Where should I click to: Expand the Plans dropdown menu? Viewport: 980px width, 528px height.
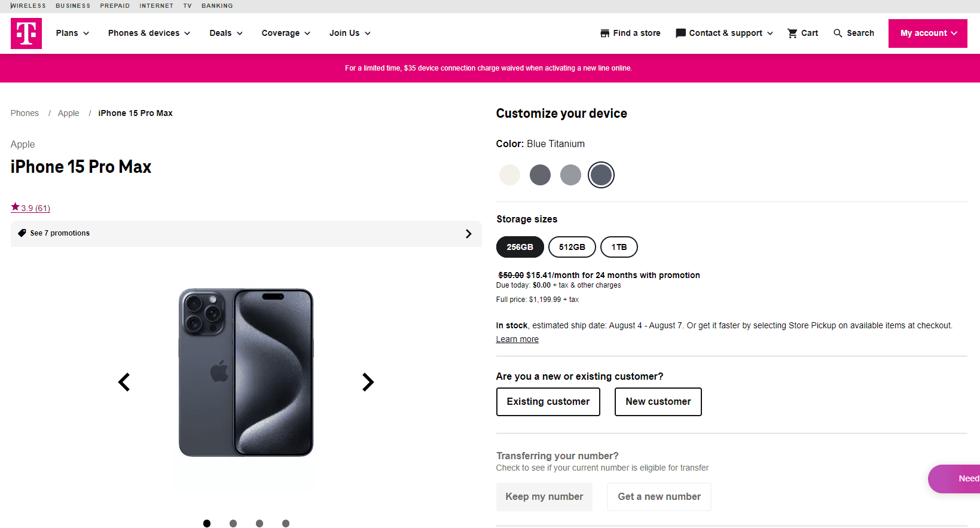pyautogui.click(x=72, y=33)
